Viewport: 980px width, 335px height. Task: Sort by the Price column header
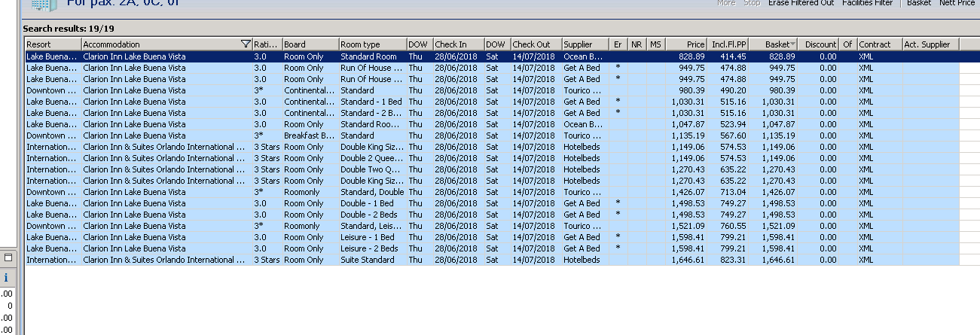(686, 44)
